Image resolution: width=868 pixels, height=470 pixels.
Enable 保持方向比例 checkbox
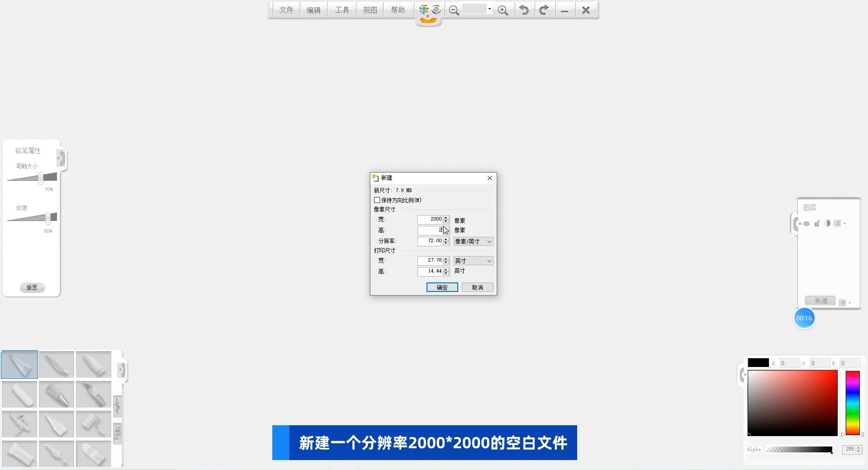[377, 200]
